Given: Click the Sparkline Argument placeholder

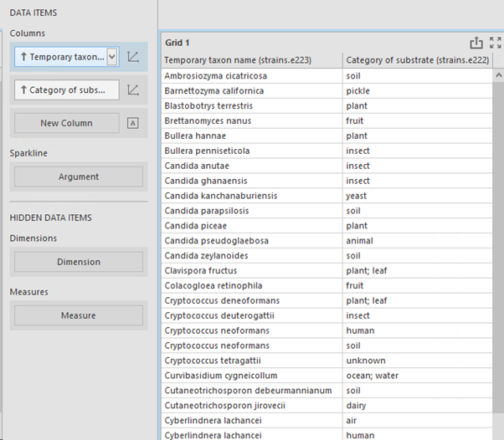Looking at the screenshot, I should 79,177.
